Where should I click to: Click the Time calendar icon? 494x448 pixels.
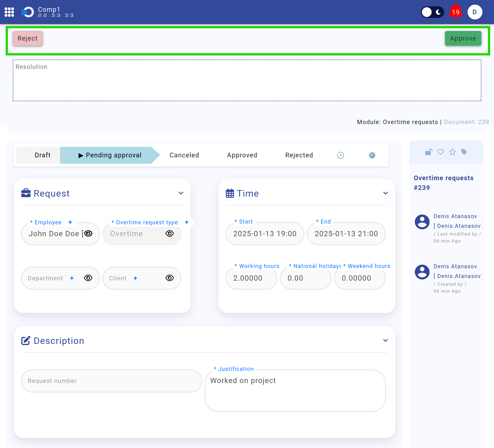[x=230, y=193]
